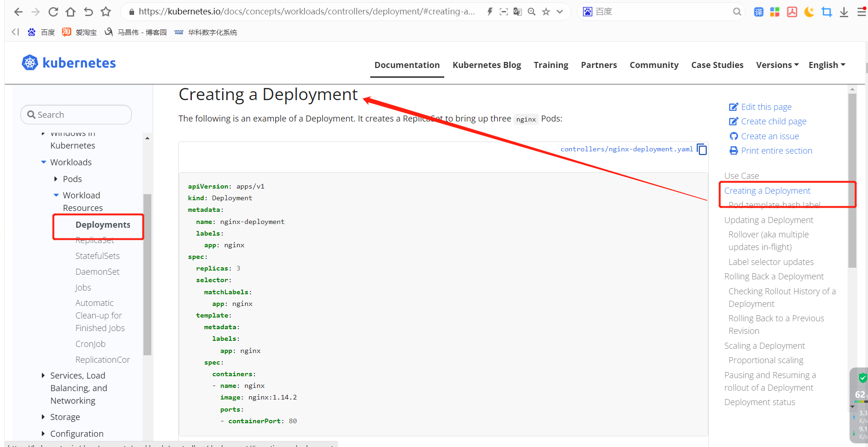Viewport: 868px width, 447px height.
Task: Open the browser hamburger menu
Action: click(861, 12)
